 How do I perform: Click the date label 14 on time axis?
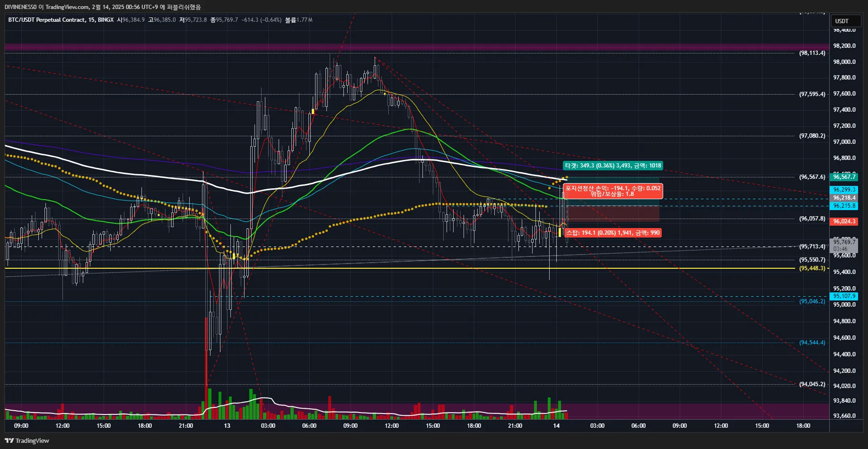(556, 426)
